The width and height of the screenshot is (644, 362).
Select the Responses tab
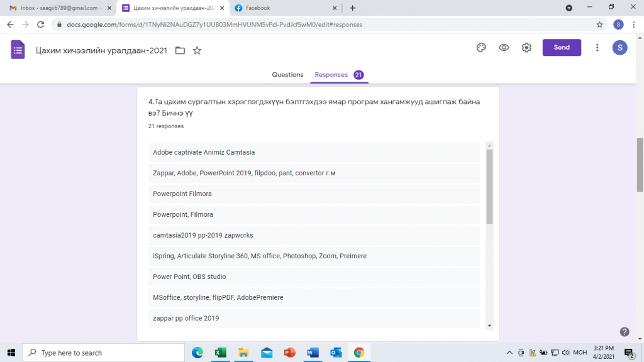point(339,75)
